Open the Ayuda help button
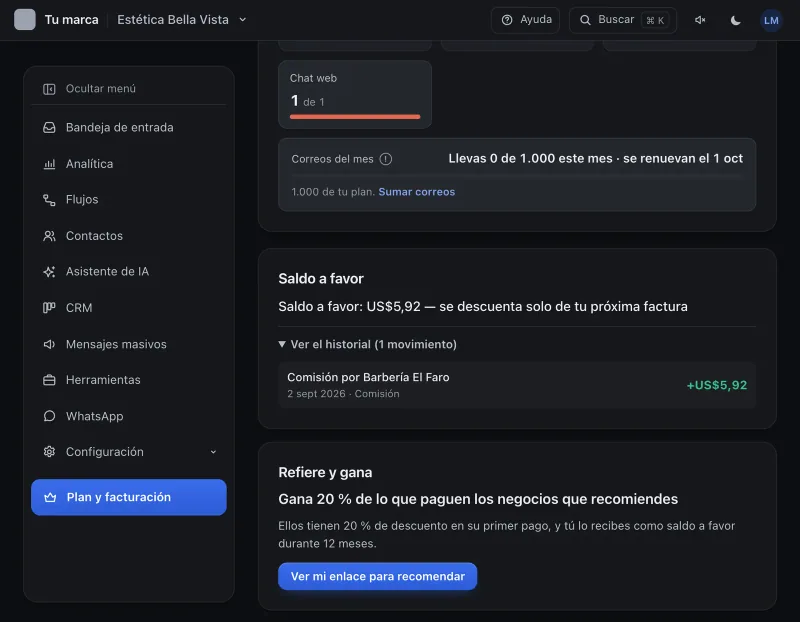 (526, 20)
